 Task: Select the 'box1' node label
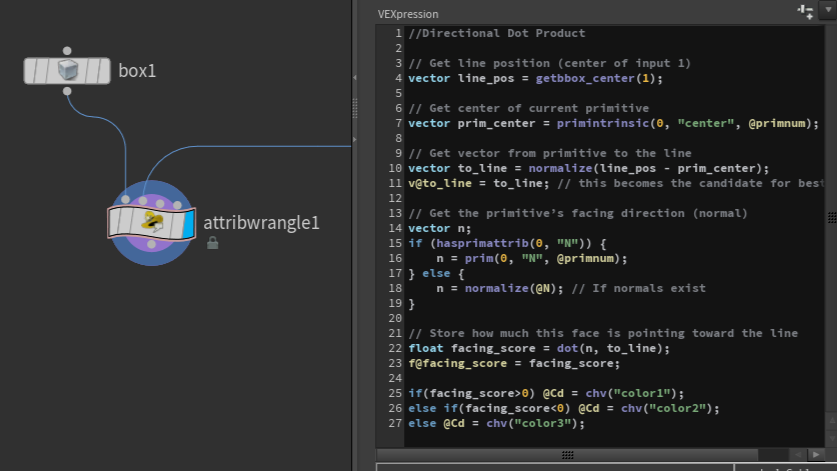point(137,70)
